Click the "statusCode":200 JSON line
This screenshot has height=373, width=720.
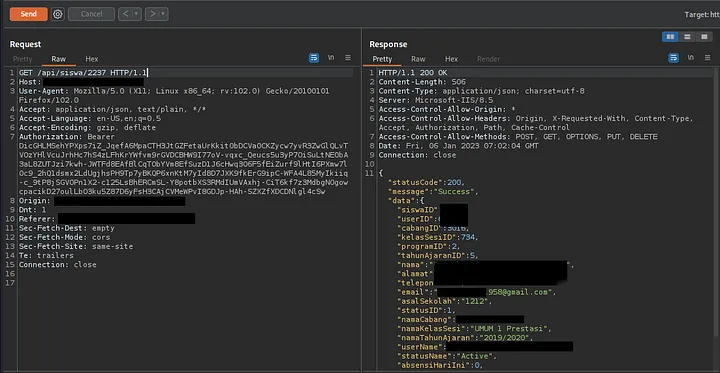click(426, 182)
